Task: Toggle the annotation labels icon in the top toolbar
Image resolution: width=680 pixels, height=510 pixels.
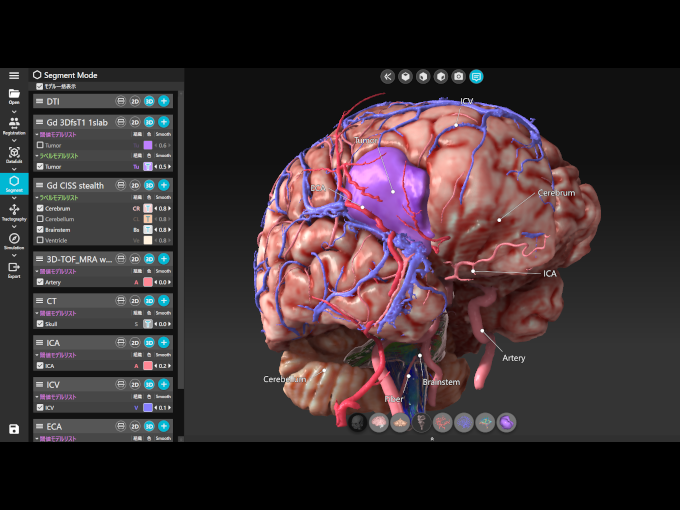Action: point(476,76)
